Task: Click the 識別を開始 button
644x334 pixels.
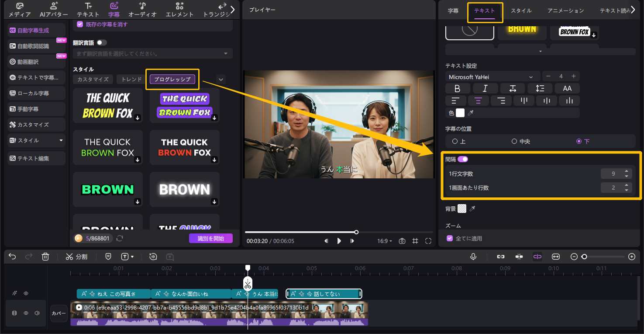Action: coord(210,238)
